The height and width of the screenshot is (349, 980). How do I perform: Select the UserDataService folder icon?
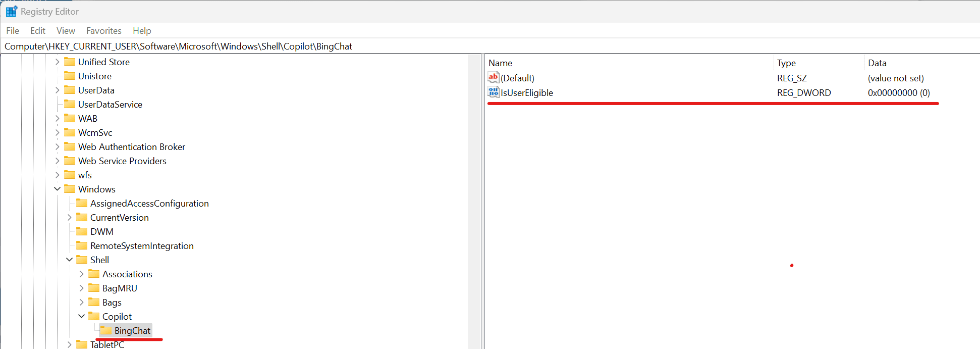pos(70,104)
